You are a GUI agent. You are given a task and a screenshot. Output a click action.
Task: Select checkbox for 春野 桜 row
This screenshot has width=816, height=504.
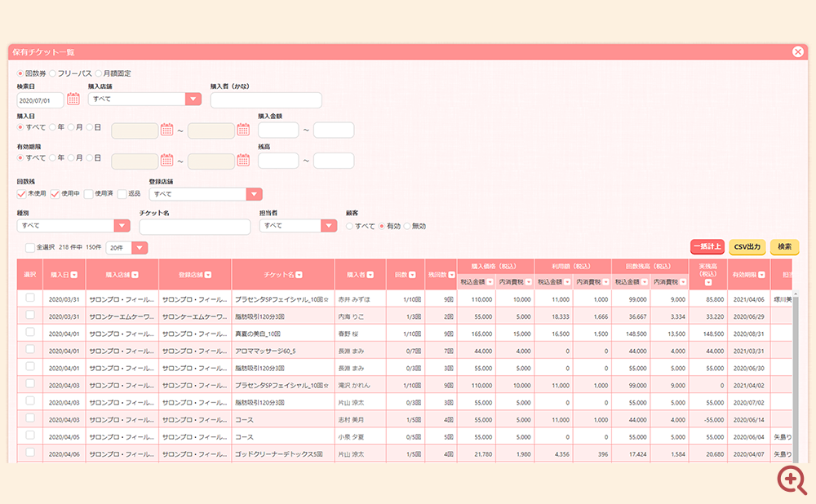[30, 332]
